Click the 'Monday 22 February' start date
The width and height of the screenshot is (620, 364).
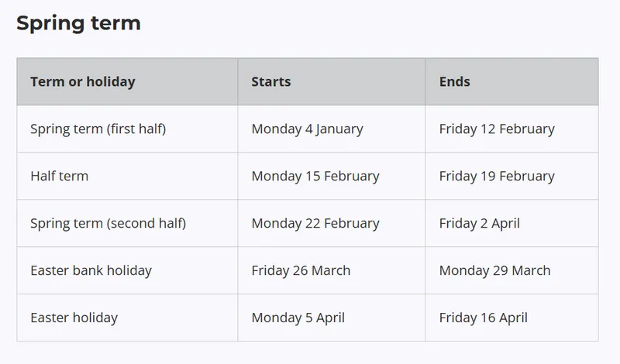pos(315,223)
